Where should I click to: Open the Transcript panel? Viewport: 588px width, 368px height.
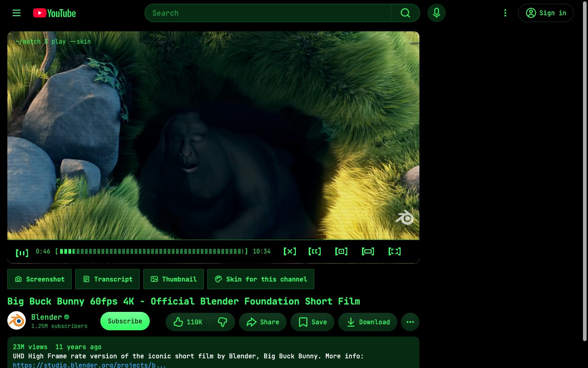click(x=107, y=279)
